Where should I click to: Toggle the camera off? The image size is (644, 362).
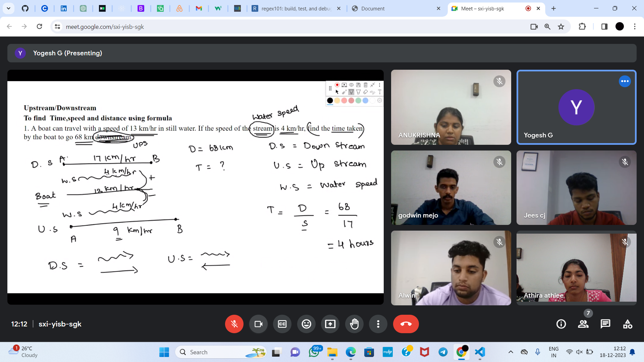258,324
